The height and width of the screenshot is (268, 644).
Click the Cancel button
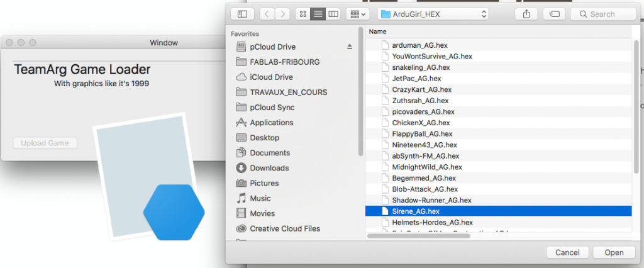[567, 252]
